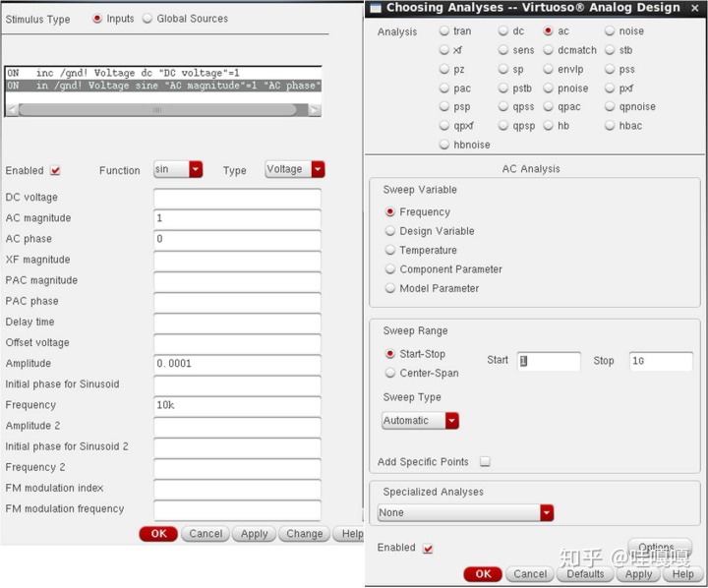Screen dimensions: 708x588
Task: Close the Choosing Analyses window
Action: click(x=695, y=8)
